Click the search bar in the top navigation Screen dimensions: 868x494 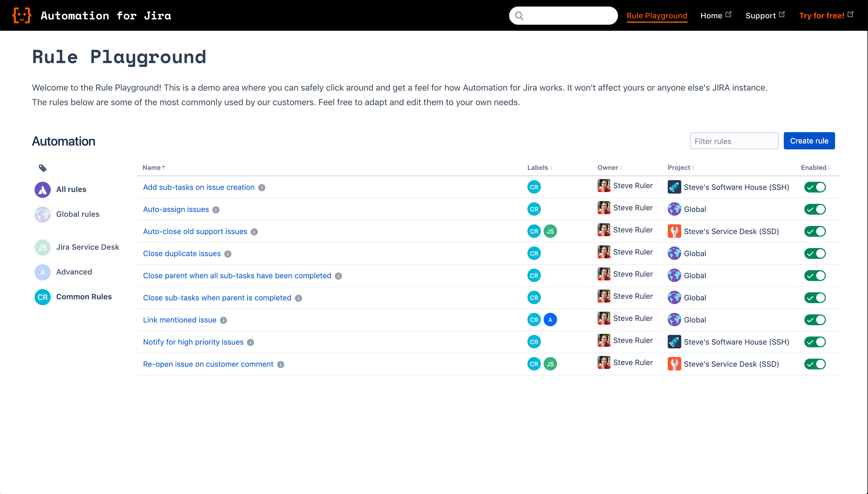[563, 15]
